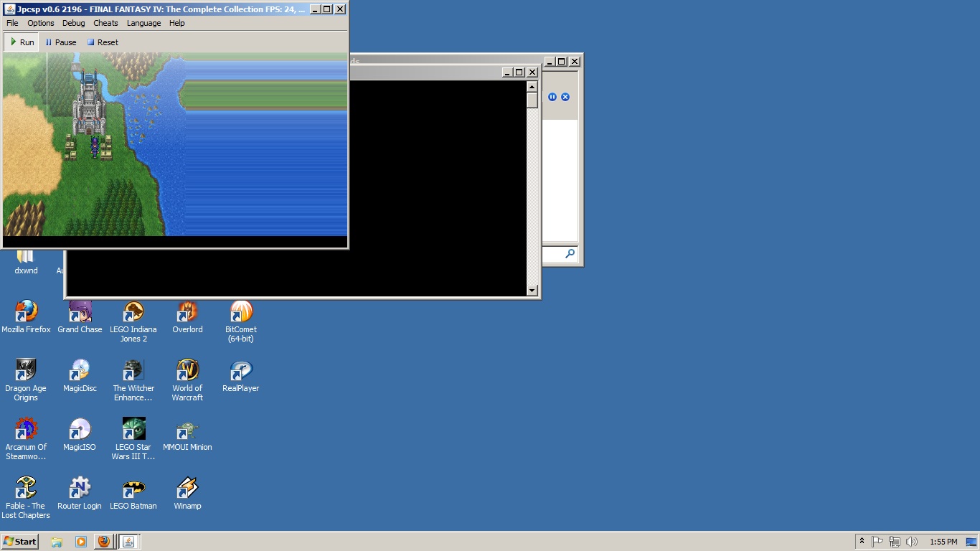Click the volume speaker icon in system tray

911,542
